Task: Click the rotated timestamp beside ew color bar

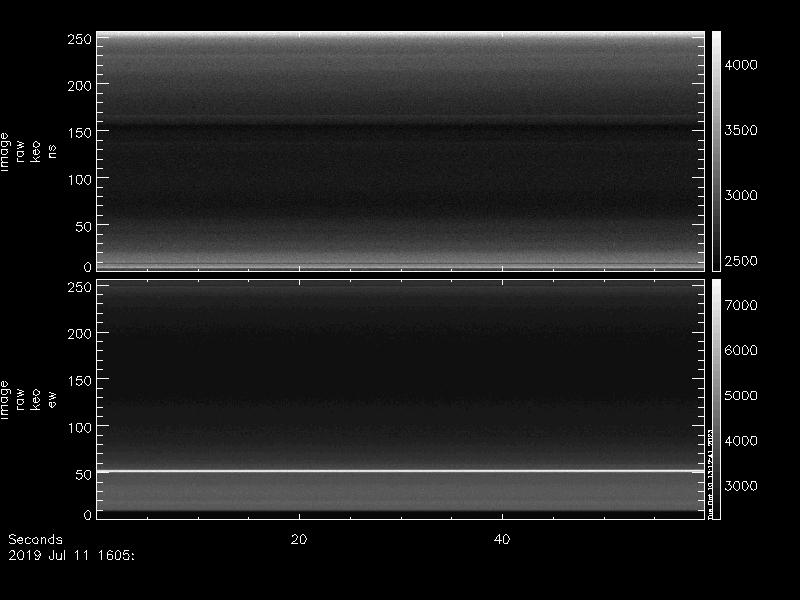Action: 709,474
